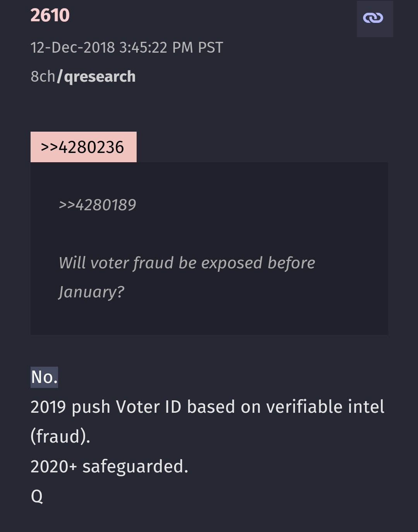Click the '(fraud).' line
The image size is (418, 532).
pos(60,436)
